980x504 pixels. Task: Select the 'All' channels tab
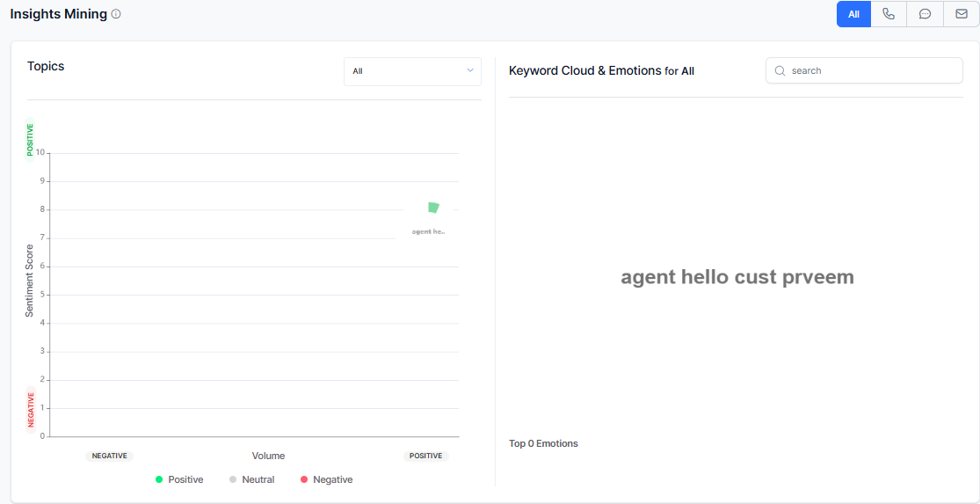pyautogui.click(x=853, y=14)
